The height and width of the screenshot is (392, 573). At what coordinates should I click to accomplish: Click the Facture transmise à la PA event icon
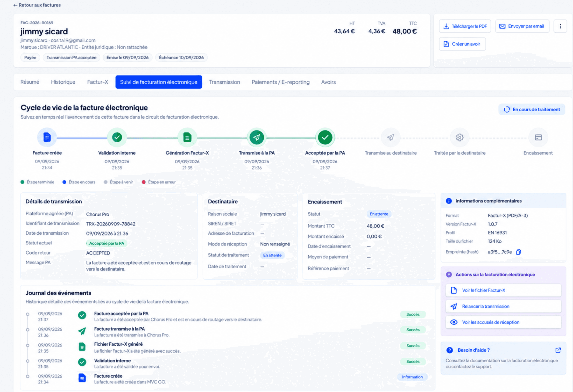coord(82,331)
